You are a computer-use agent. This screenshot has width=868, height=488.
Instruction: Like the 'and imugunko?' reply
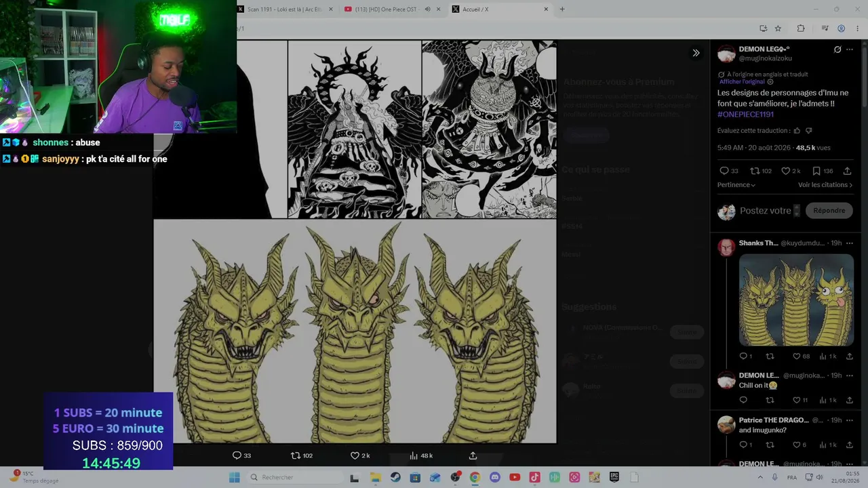[800, 445]
